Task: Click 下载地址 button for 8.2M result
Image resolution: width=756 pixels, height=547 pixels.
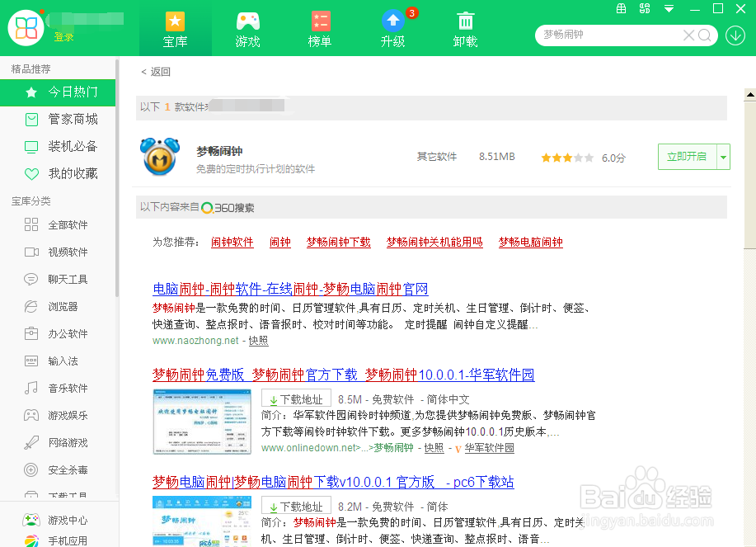Action: [296, 506]
